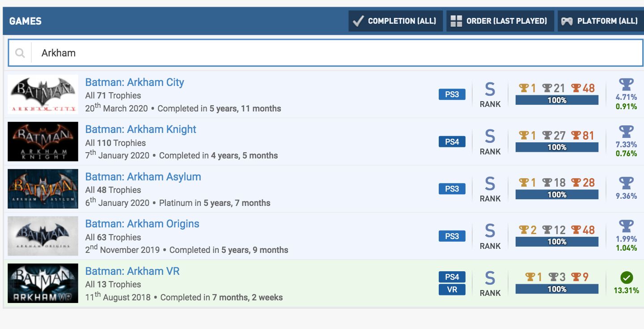
Task: Open the Completion (All) filter dropdown
Action: (395, 21)
